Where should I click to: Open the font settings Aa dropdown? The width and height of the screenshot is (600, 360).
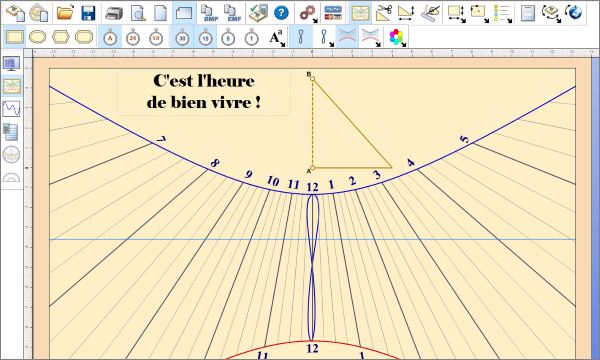(277, 38)
